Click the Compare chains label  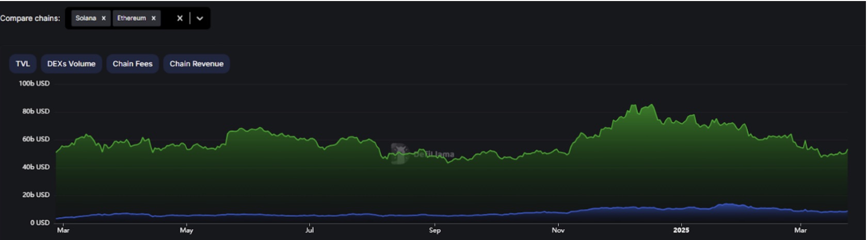(30, 18)
